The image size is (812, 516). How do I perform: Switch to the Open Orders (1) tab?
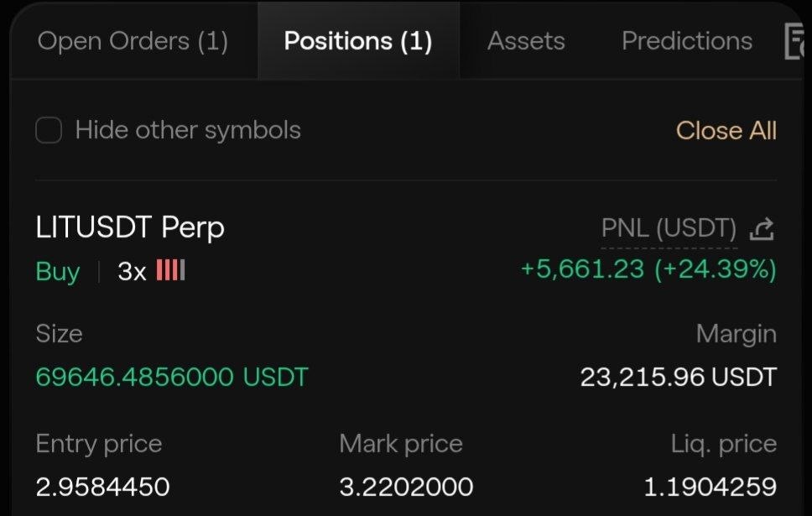[133, 41]
